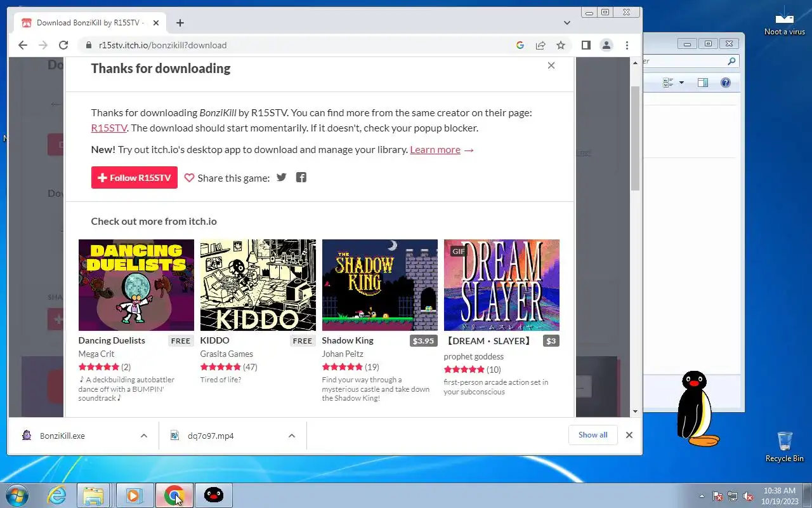Image resolution: width=812 pixels, height=508 pixels.
Task: Open the Explorer change view dropdown arrow
Action: tap(681, 83)
